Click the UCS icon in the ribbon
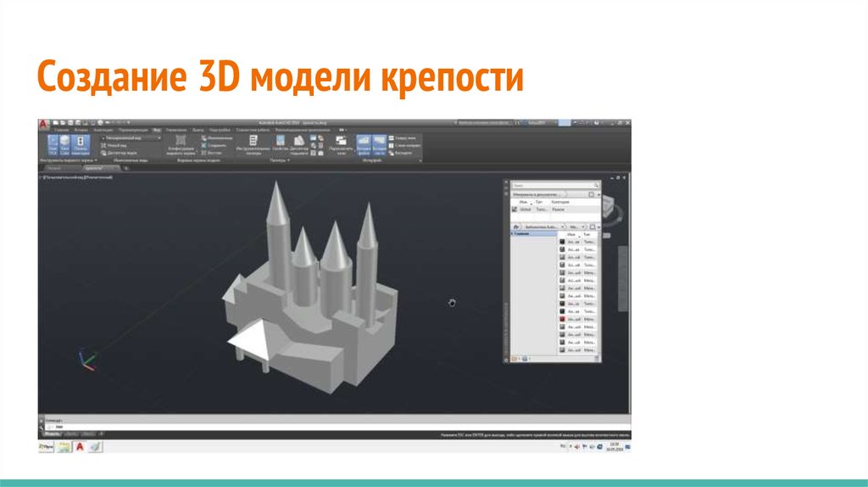 pos(53,145)
